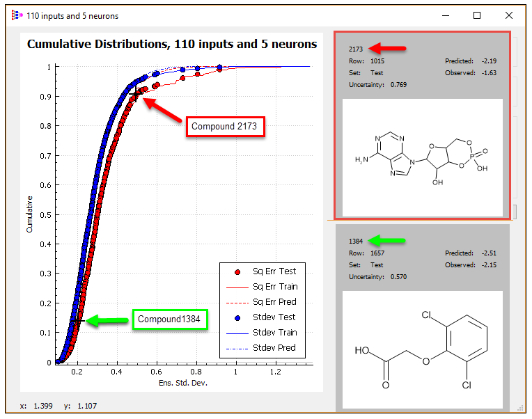Viewport: 532px width, 419px height.
Task: Select the Sq Err Pred legend entry
Action: [x=261, y=302]
